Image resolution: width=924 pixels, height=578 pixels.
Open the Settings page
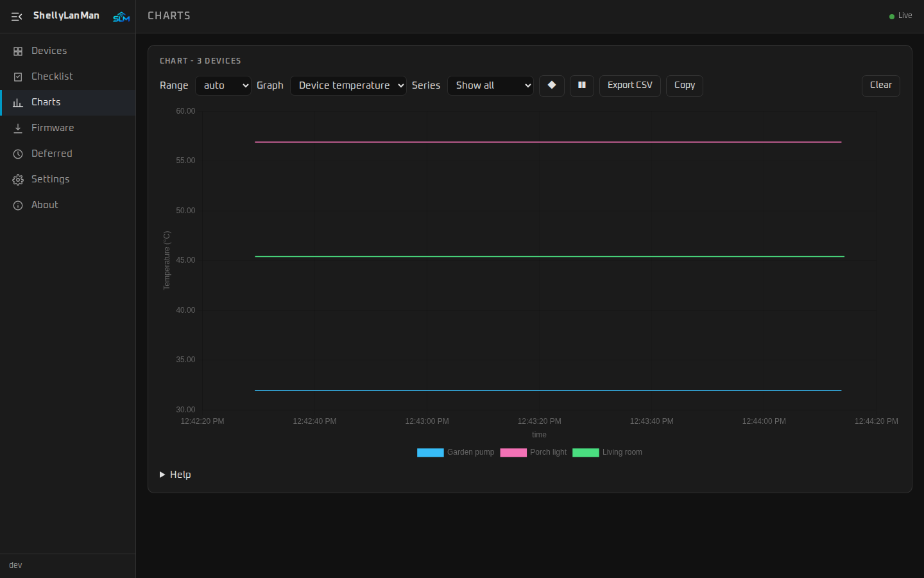pyautogui.click(x=68, y=179)
